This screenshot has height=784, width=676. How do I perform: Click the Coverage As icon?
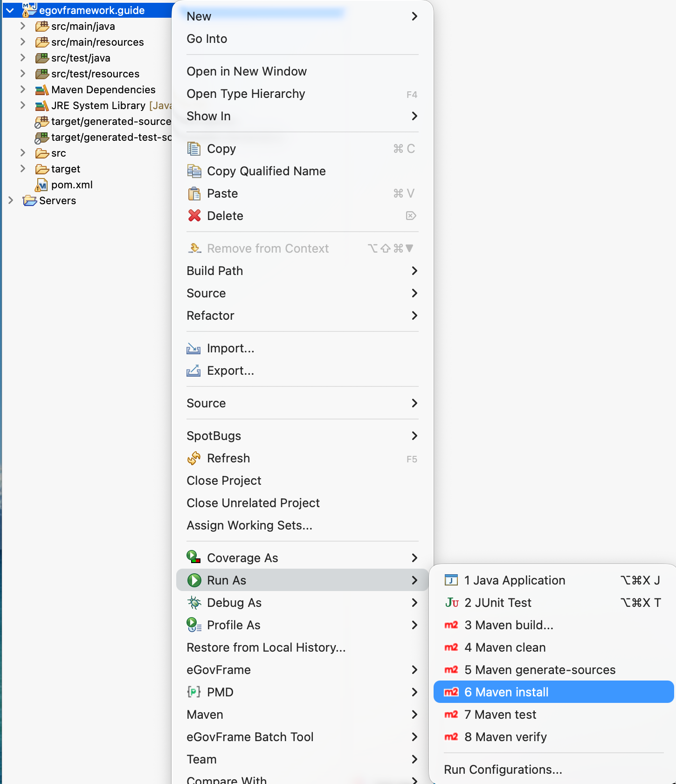tap(194, 557)
